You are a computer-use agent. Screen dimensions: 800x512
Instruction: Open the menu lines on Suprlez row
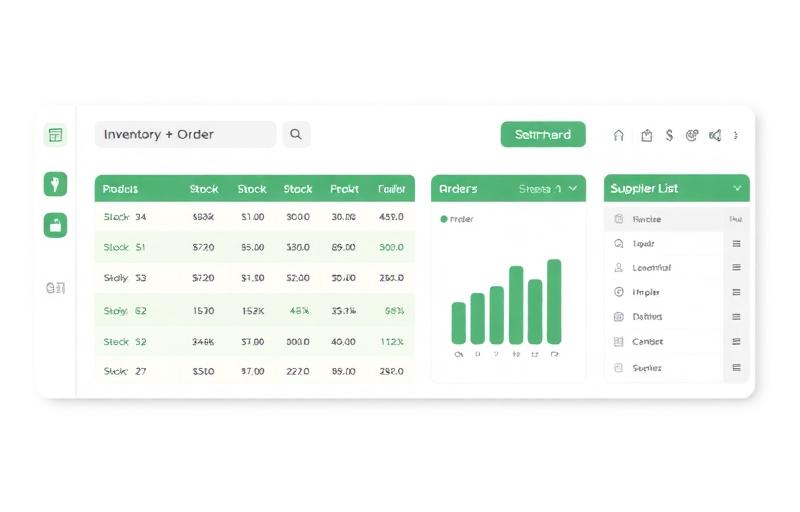(x=736, y=368)
